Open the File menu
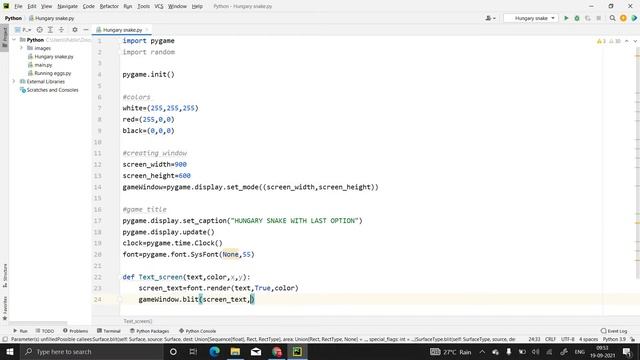Viewport: 640px width, 360px height. coord(18,6)
